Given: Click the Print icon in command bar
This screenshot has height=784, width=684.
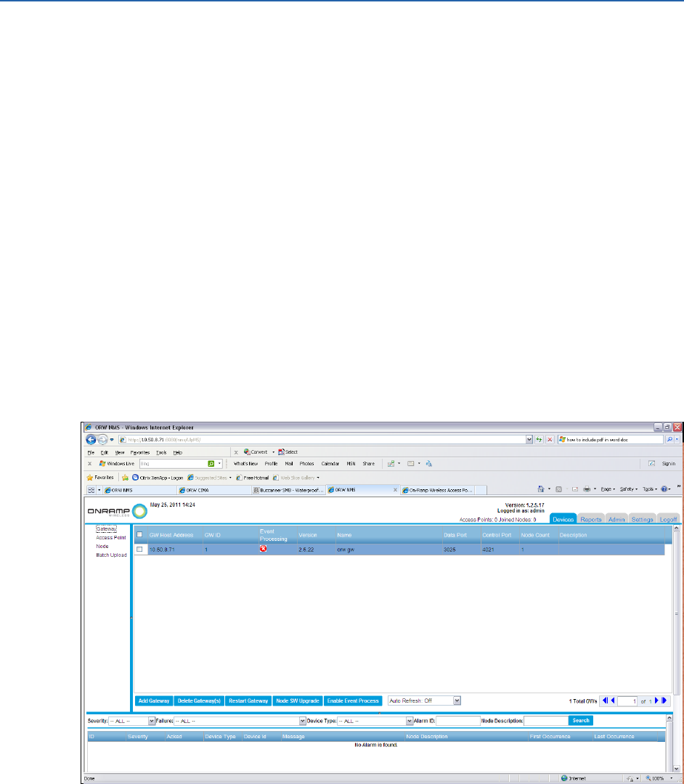Looking at the screenshot, I should (587, 489).
